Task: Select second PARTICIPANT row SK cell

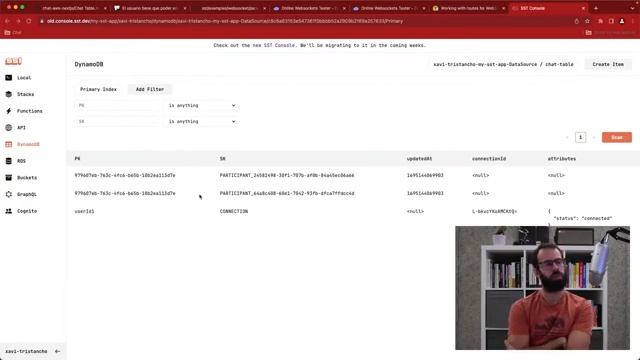Action: 287,193
